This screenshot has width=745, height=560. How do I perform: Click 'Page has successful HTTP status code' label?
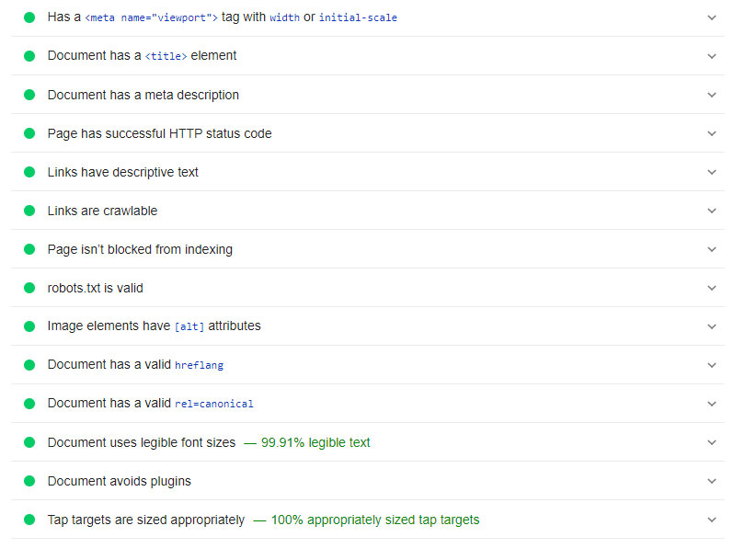pyautogui.click(x=159, y=133)
